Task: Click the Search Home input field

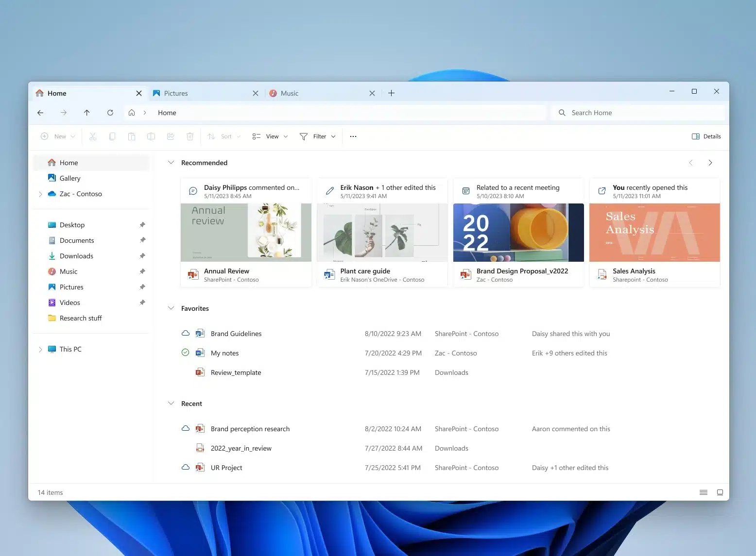Action: click(x=638, y=112)
